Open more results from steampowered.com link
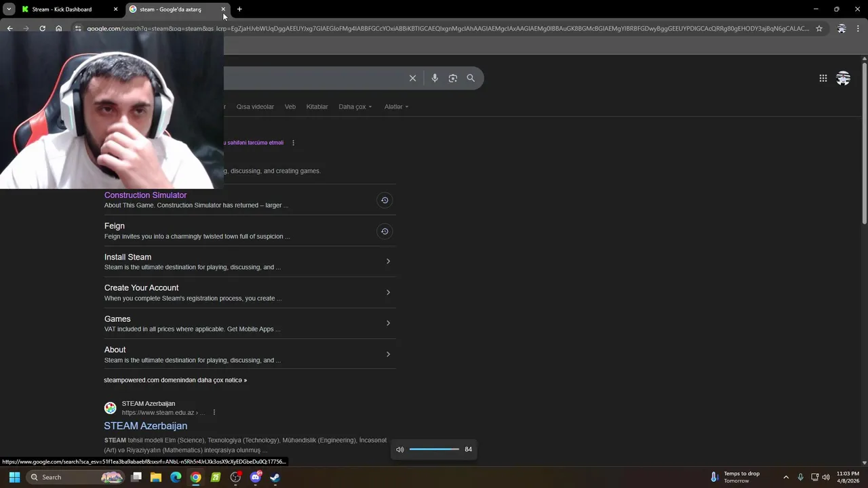The image size is (868, 488). coord(175,380)
